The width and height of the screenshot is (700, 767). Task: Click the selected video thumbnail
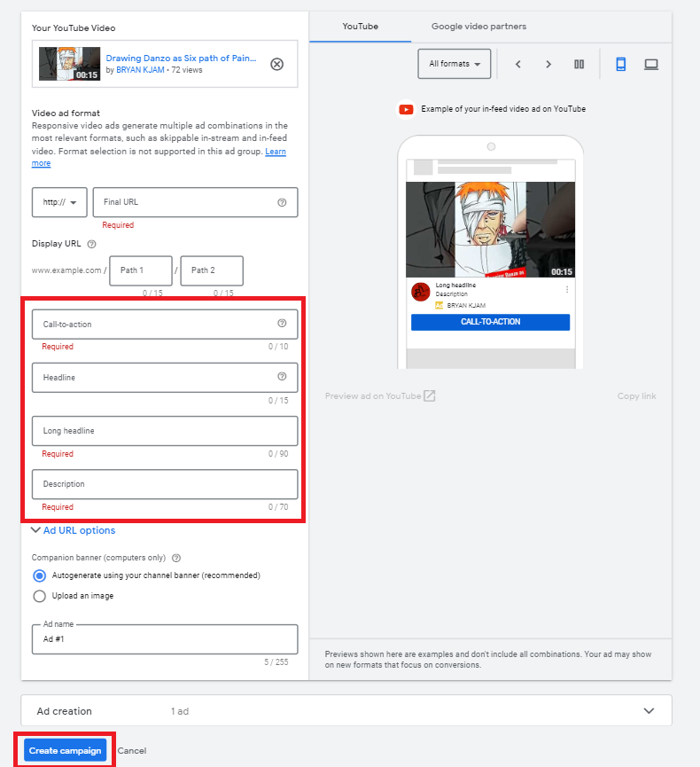click(x=69, y=64)
